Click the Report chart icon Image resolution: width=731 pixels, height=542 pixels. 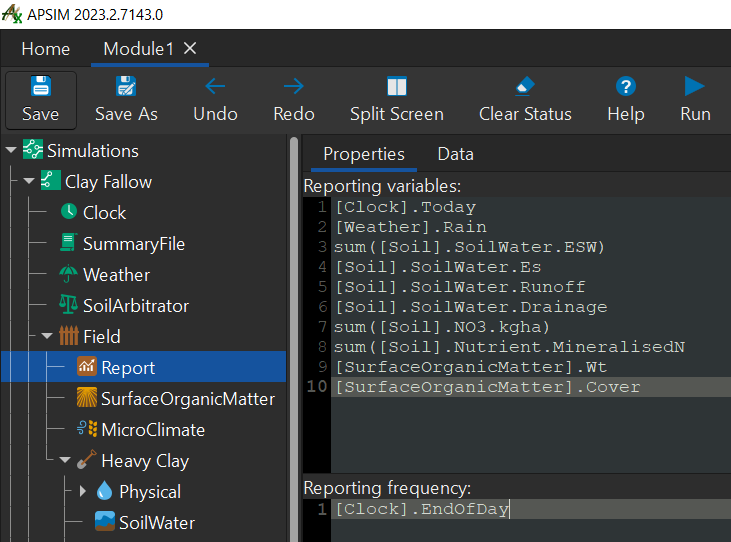tap(87, 366)
